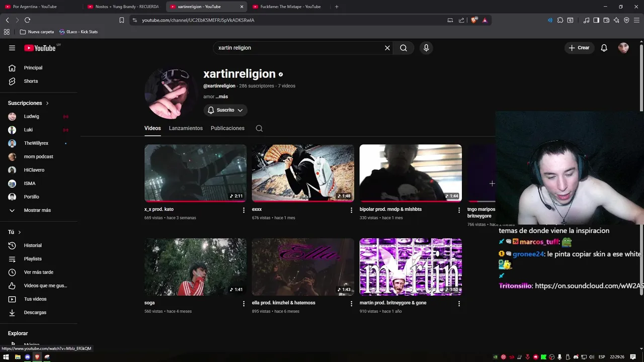Play the x_x prod. kato thumbnail
This screenshot has width=644, height=362.
click(195, 173)
